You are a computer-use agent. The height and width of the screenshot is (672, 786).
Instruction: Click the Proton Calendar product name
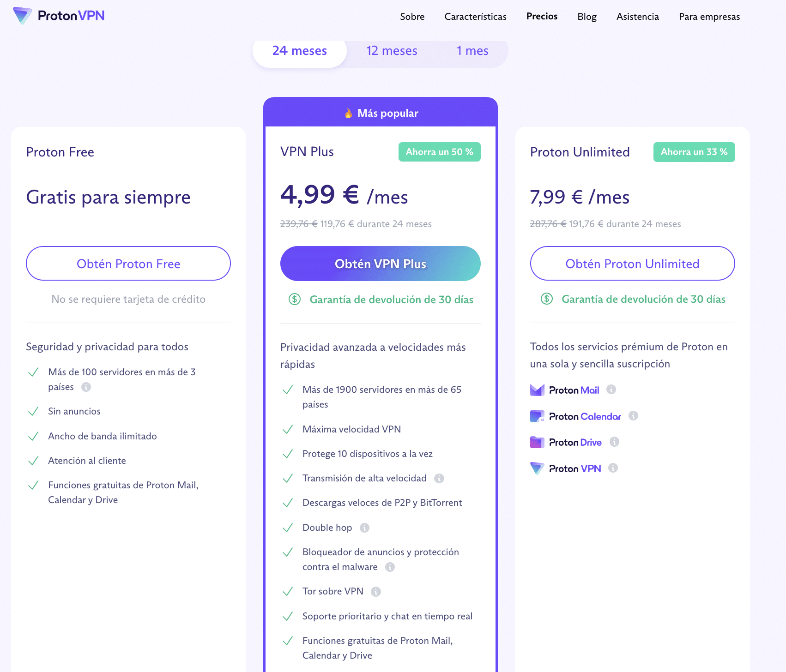(x=585, y=416)
